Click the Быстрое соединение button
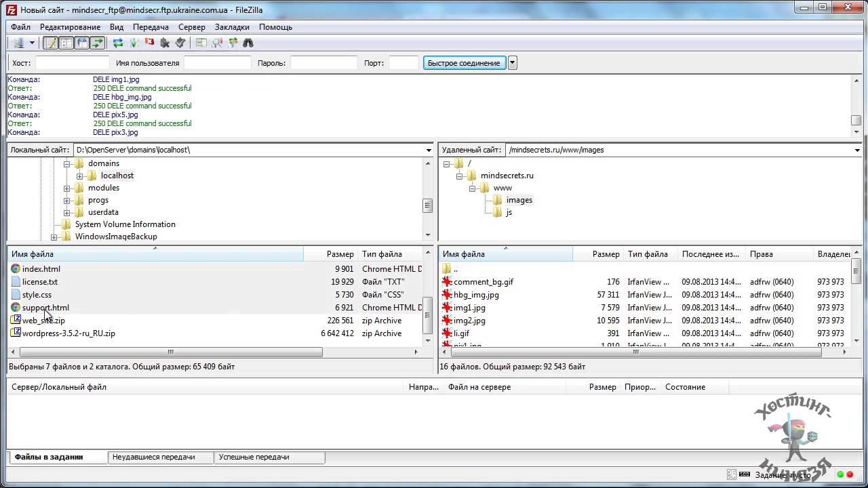Viewport: 868px width, 488px height. (x=464, y=63)
